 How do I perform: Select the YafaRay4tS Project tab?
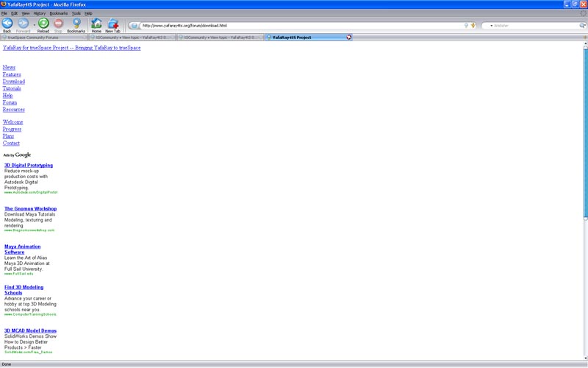308,38
